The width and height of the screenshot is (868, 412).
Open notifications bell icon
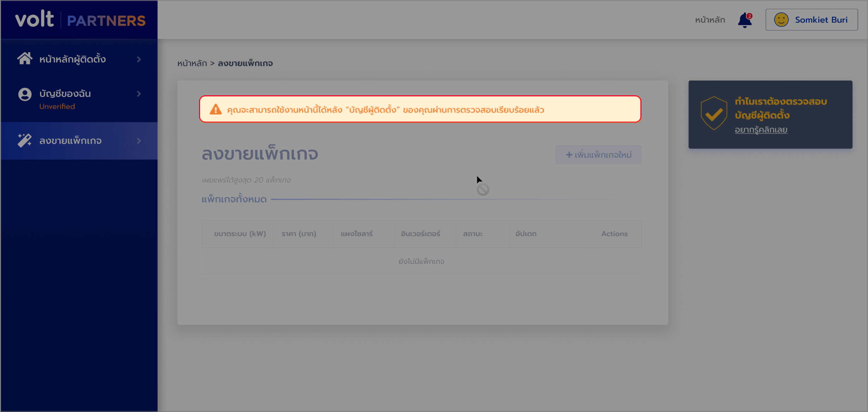point(745,20)
